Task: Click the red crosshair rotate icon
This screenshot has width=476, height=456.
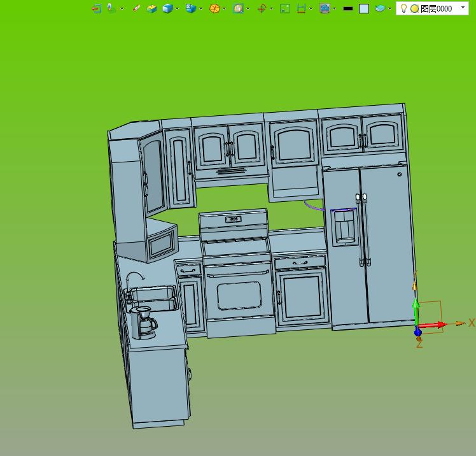Action: tap(262, 8)
